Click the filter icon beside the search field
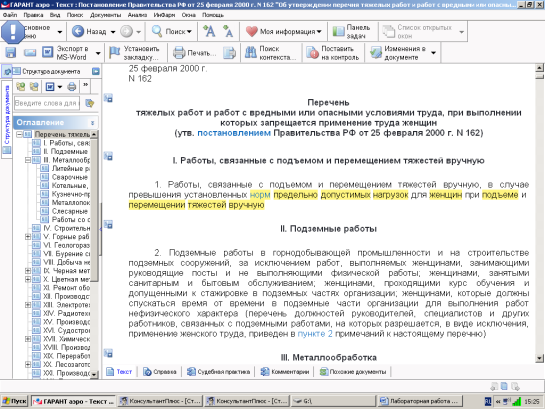This screenshot has width=545, height=409. (x=90, y=103)
